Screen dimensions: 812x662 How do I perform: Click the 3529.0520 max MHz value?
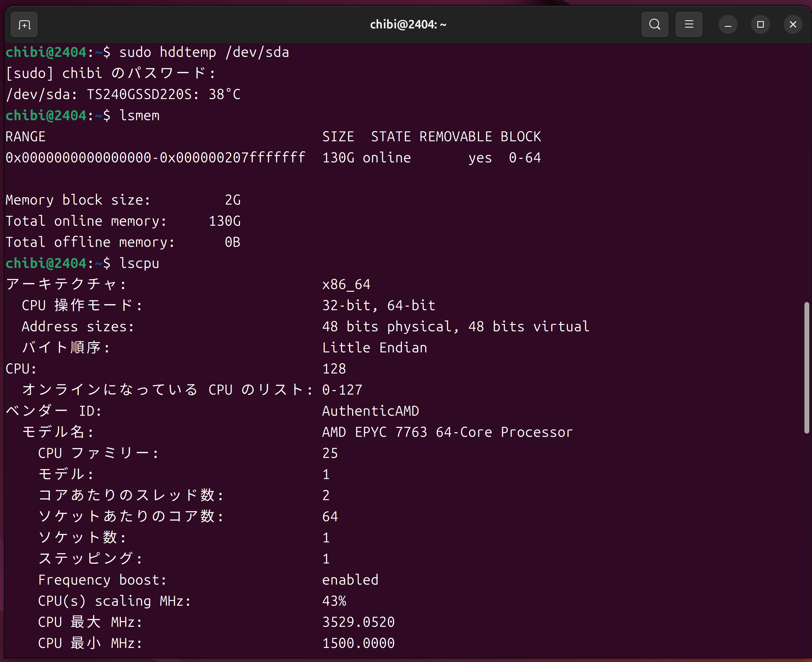[x=358, y=622]
